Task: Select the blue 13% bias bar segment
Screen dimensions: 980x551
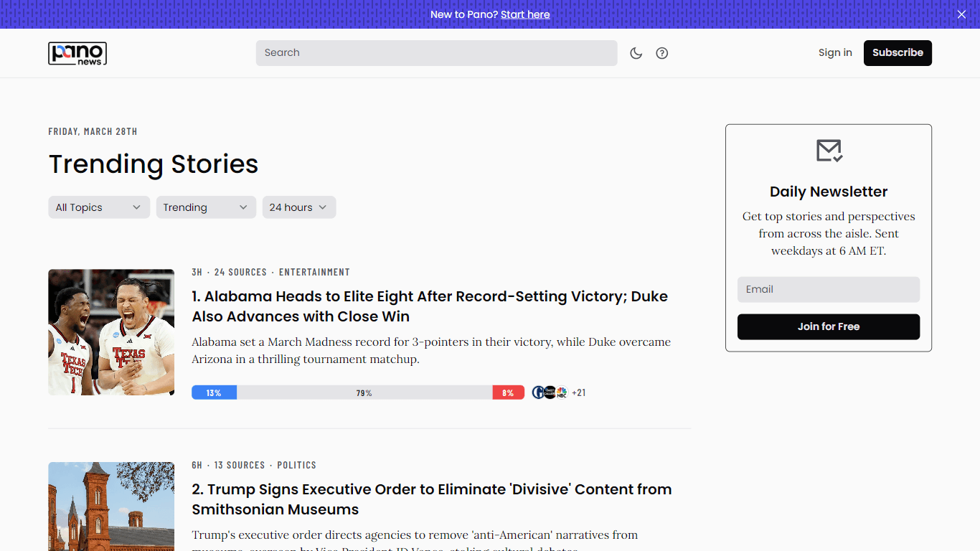Action: pyautogui.click(x=214, y=392)
